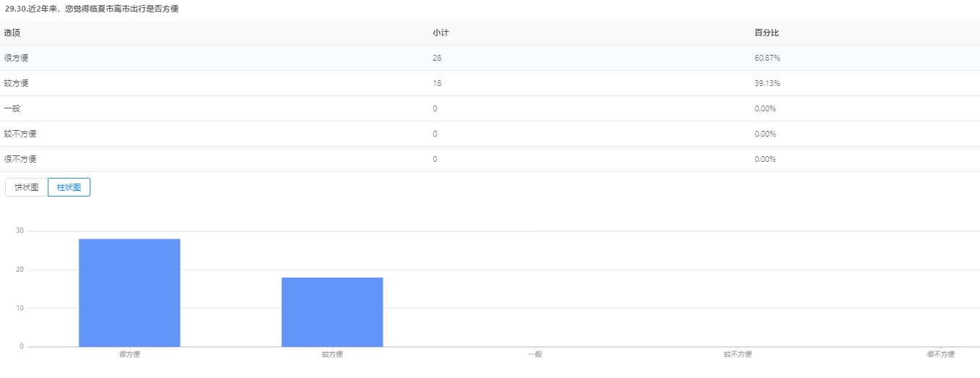Click the 一般 label on the chart axis
The image size is (980, 378).
pyautogui.click(x=534, y=354)
